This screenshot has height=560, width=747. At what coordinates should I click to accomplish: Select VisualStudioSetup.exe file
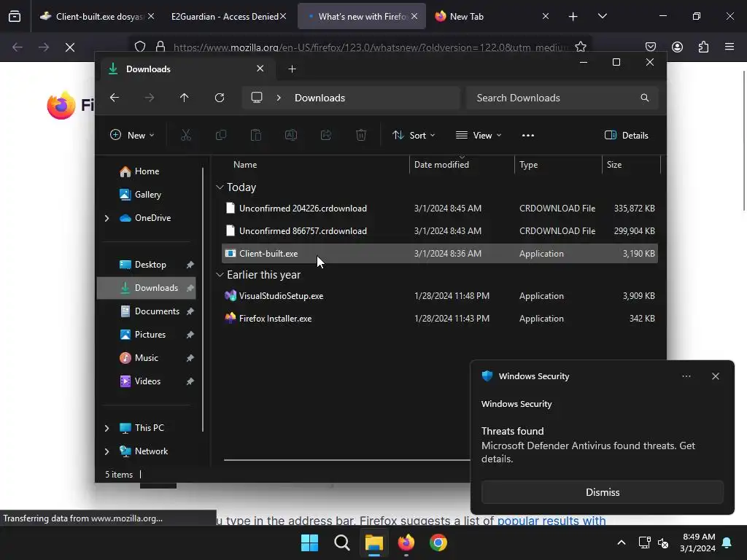[440, 296]
